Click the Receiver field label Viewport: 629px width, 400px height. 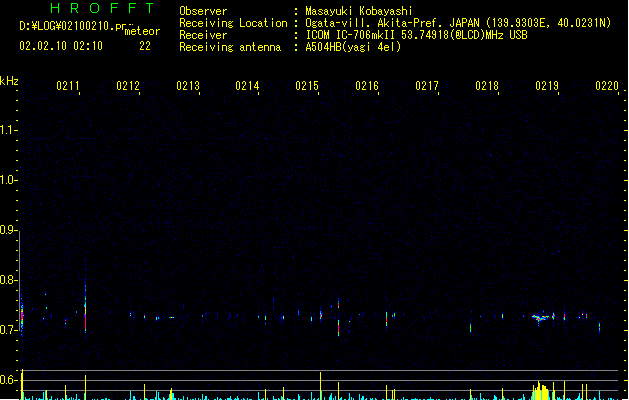pos(203,35)
